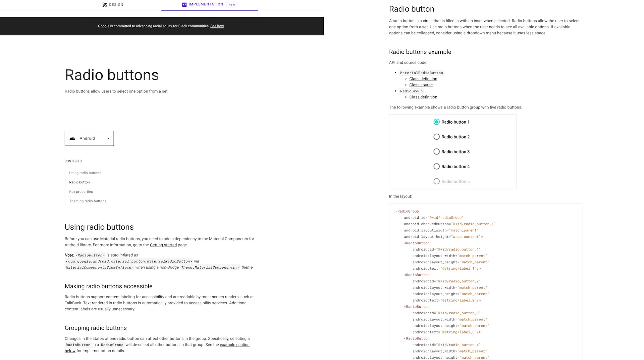Select Radio button 1
The height and width of the screenshot is (360, 644).
436,122
